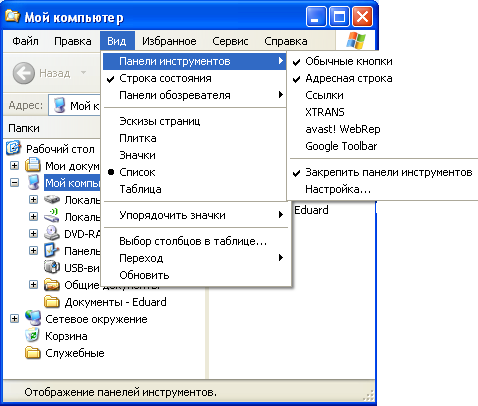Click the My Computer title bar icon
Viewport: 478px width, 406px height.
click(12, 16)
